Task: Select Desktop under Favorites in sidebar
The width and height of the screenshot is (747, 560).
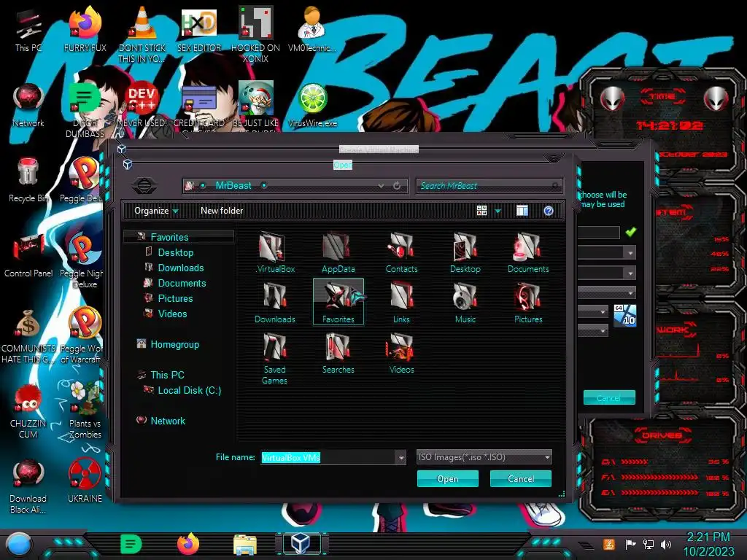Action: pos(175,252)
